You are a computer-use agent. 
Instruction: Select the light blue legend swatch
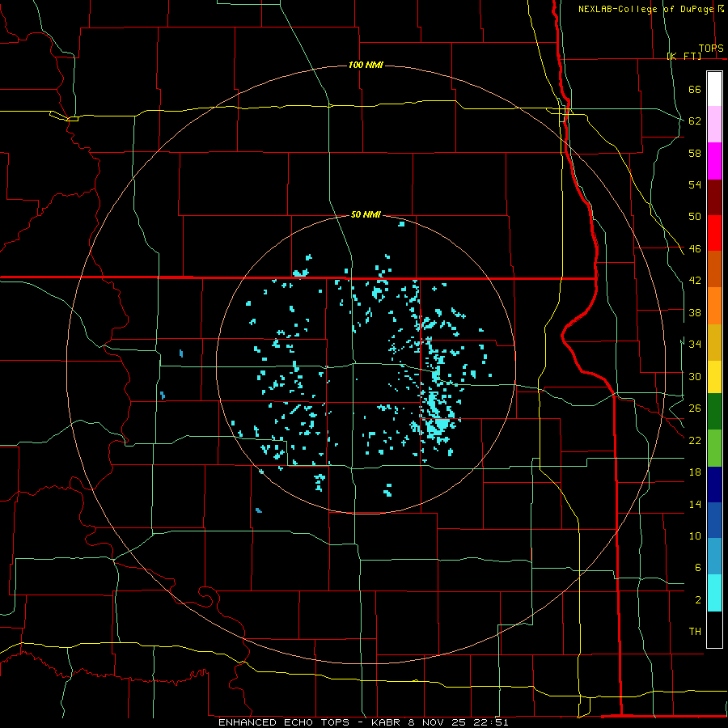coord(714,556)
